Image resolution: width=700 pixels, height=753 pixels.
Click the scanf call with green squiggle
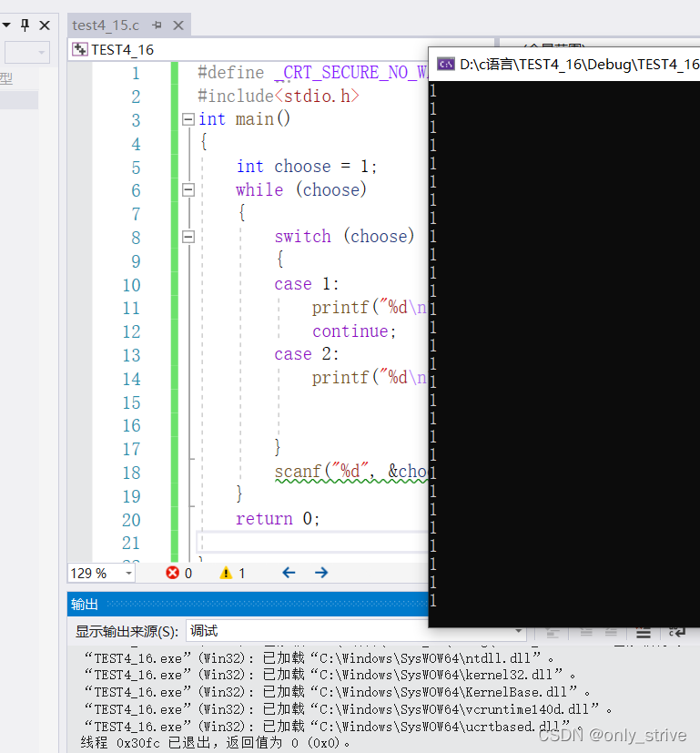click(x=350, y=472)
